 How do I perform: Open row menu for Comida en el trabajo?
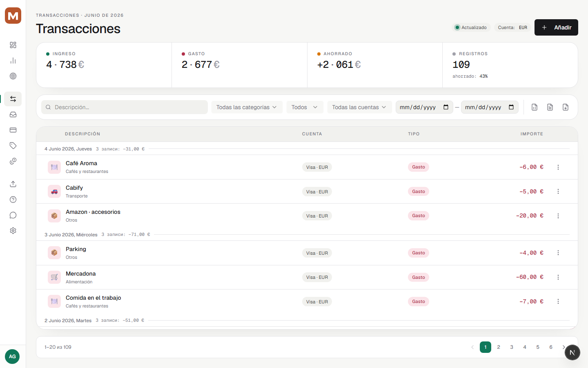(x=558, y=301)
